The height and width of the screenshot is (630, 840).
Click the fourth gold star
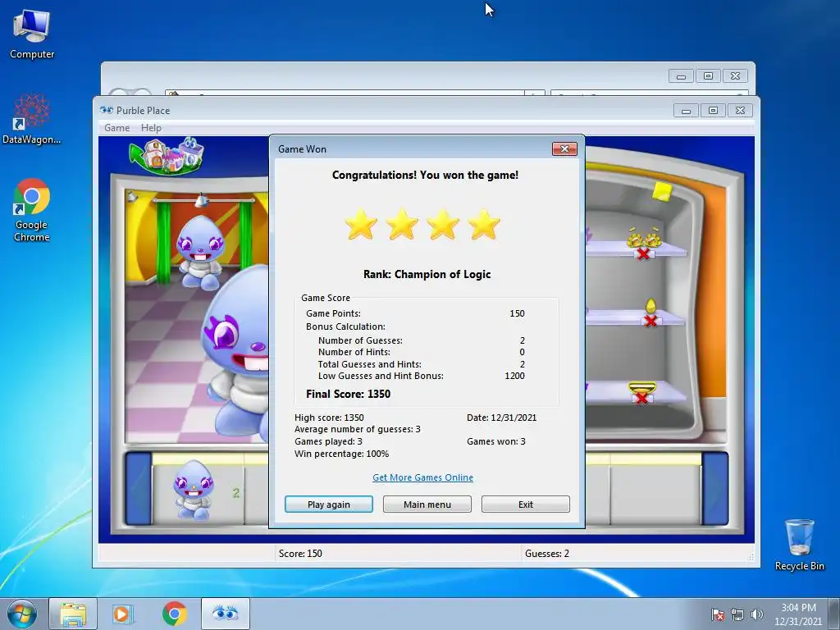tap(484, 225)
